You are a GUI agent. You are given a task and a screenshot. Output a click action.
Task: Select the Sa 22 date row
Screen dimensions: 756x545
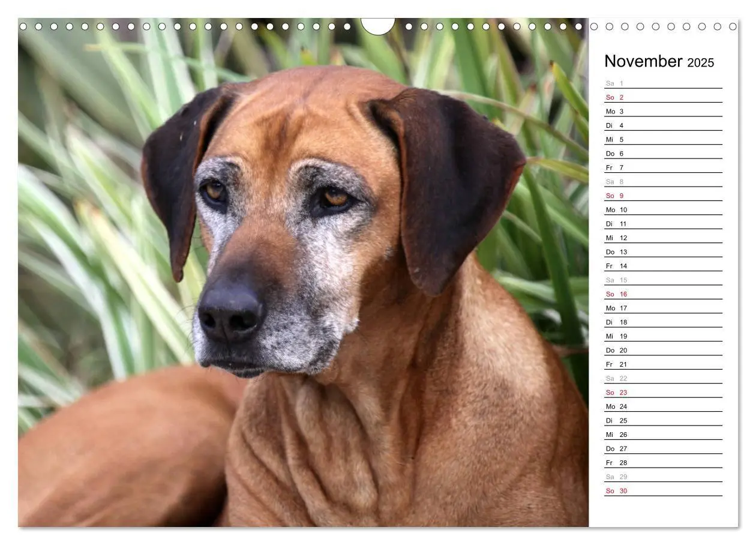[x=663, y=378]
